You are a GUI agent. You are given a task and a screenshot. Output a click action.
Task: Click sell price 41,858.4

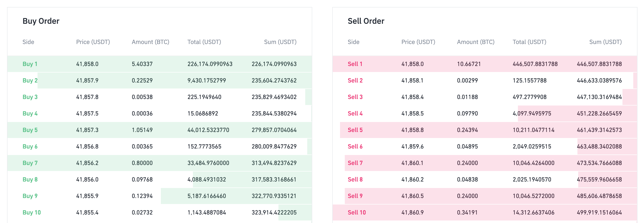pos(413,97)
